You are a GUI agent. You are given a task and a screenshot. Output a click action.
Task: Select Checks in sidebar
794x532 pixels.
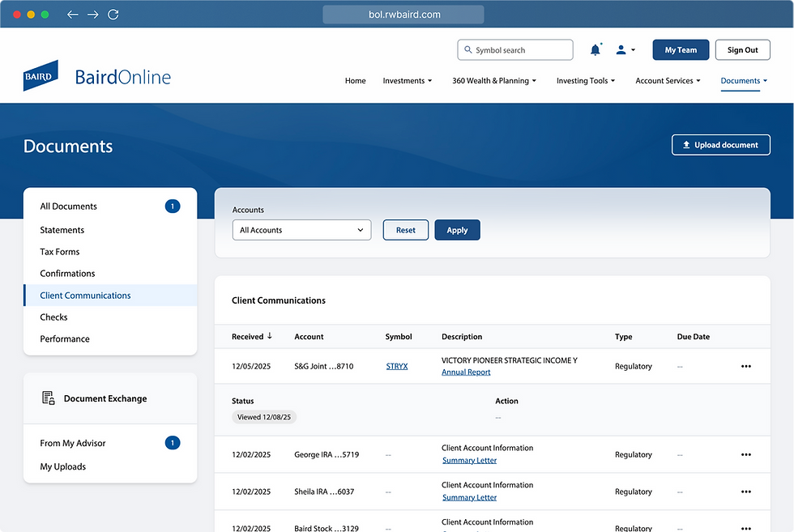53,317
